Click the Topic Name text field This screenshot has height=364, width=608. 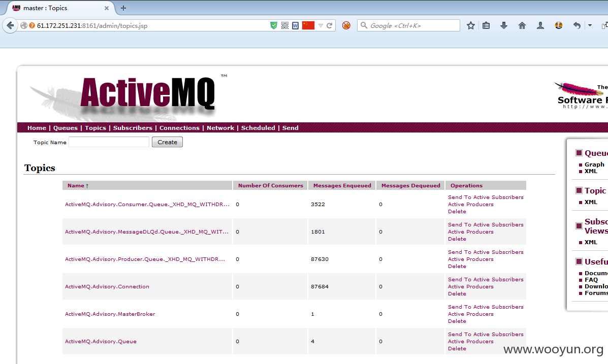[109, 142]
